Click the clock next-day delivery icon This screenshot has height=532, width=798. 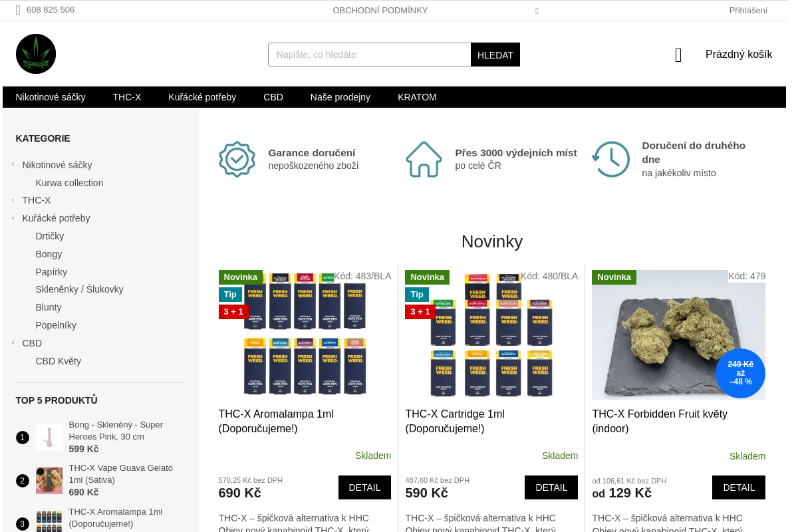coord(610,159)
